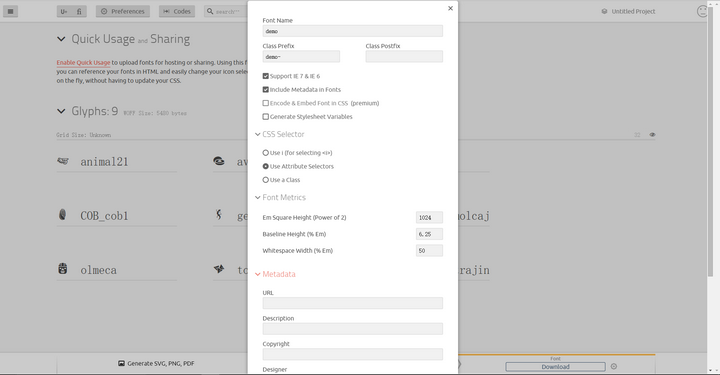
Task: Click the olmeca glyph icon
Action: point(63,269)
